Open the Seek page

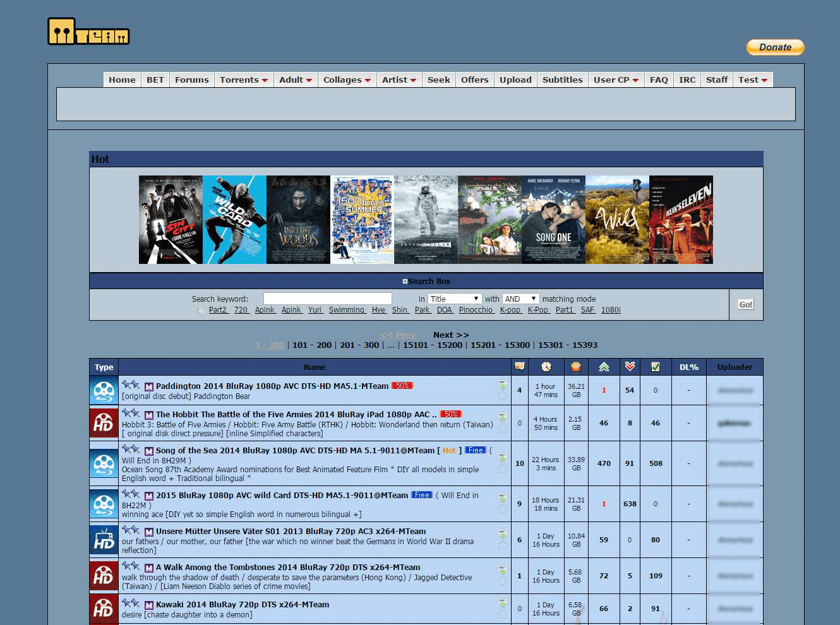click(438, 80)
